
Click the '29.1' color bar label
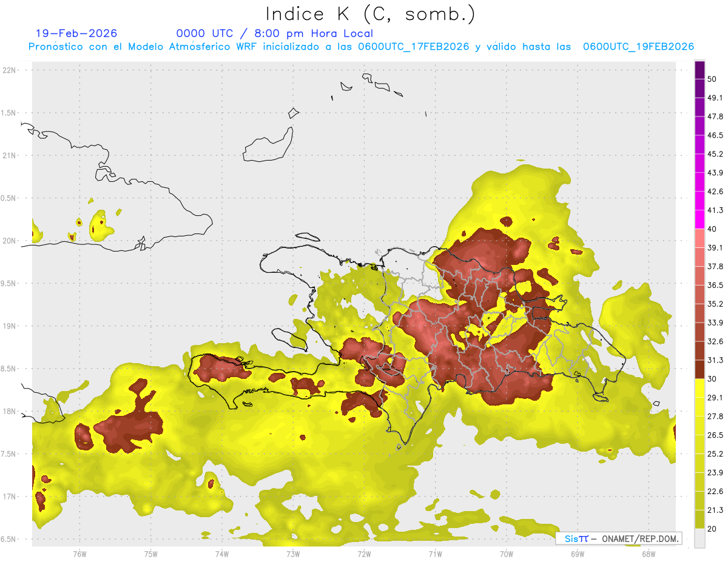click(715, 398)
